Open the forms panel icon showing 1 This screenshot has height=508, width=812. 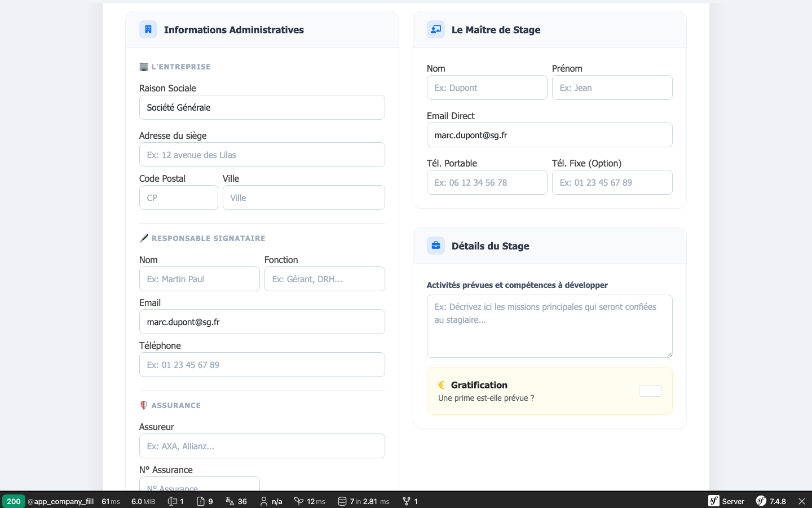176,501
